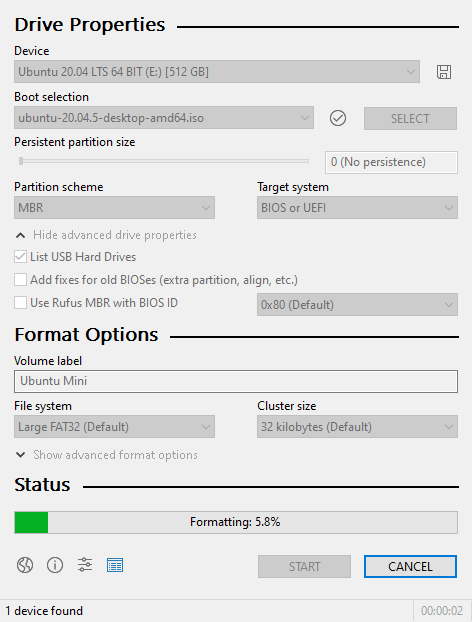
Task: Toggle List USB Hard Drives checkbox
Action: [21, 257]
